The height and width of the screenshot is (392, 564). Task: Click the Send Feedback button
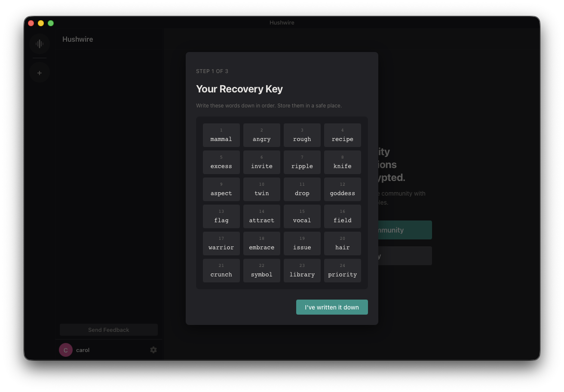pyautogui.click(x=109, y=330)
